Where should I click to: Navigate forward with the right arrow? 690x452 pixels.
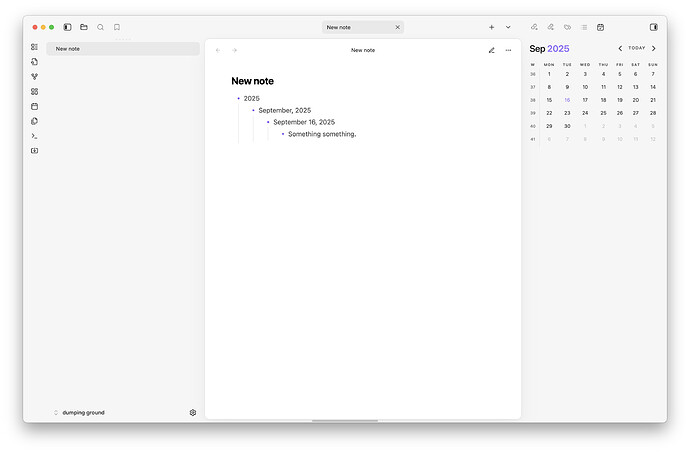(x=235, y=50)
